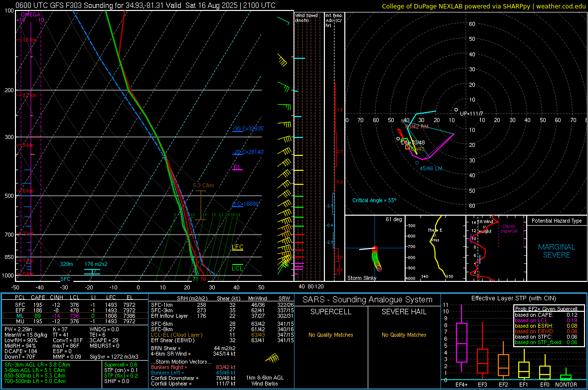The width and height of the screenshot is (588, 390).
Task: Click the 'SEVERE HAIL' SARS column heading
Action: pos(404,312)
